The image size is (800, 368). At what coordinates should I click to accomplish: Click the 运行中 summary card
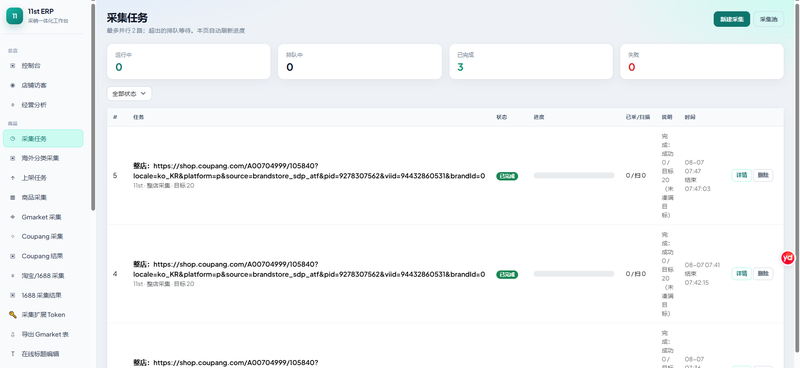pyautogui.click(x=189, y=61)
